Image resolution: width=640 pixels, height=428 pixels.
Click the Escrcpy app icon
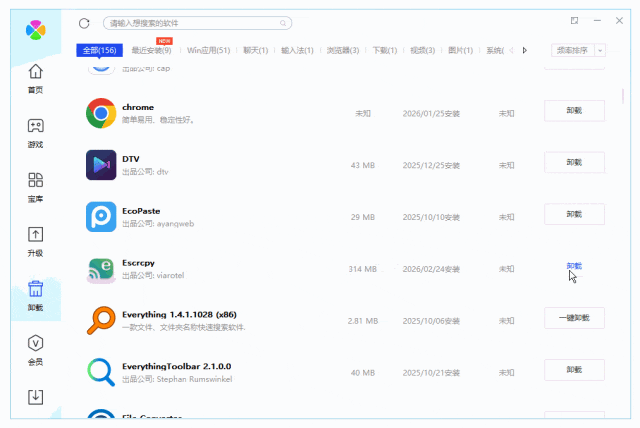click(x=101, y=269)
